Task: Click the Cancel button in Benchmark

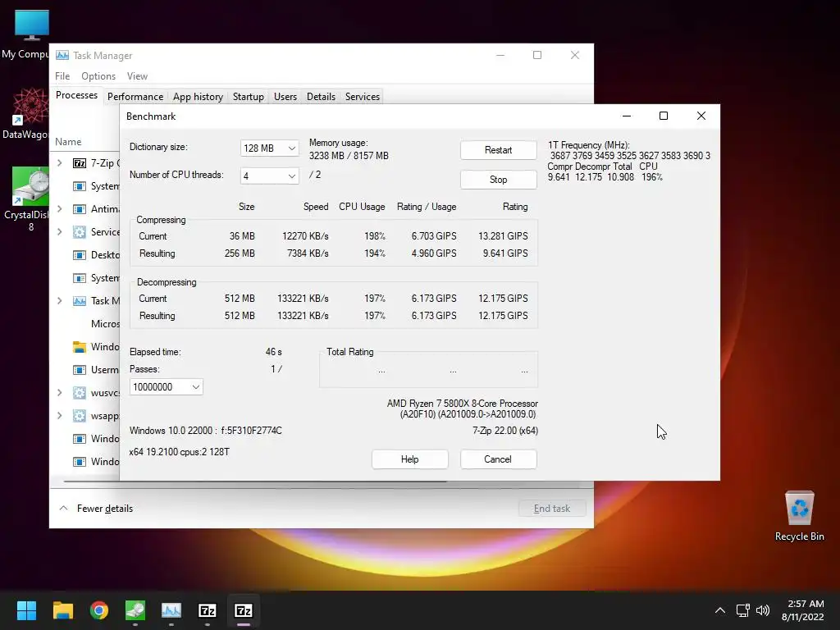Action: [498, 459]
